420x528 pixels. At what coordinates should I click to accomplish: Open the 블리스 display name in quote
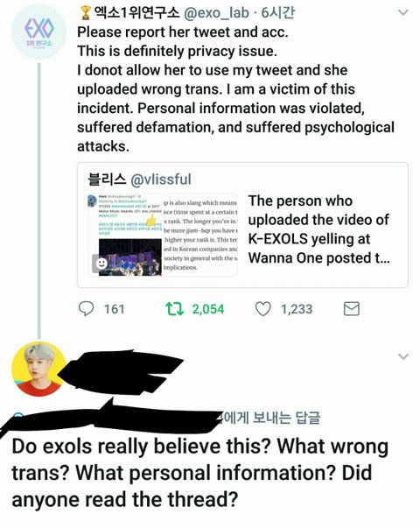coord(107,180)
